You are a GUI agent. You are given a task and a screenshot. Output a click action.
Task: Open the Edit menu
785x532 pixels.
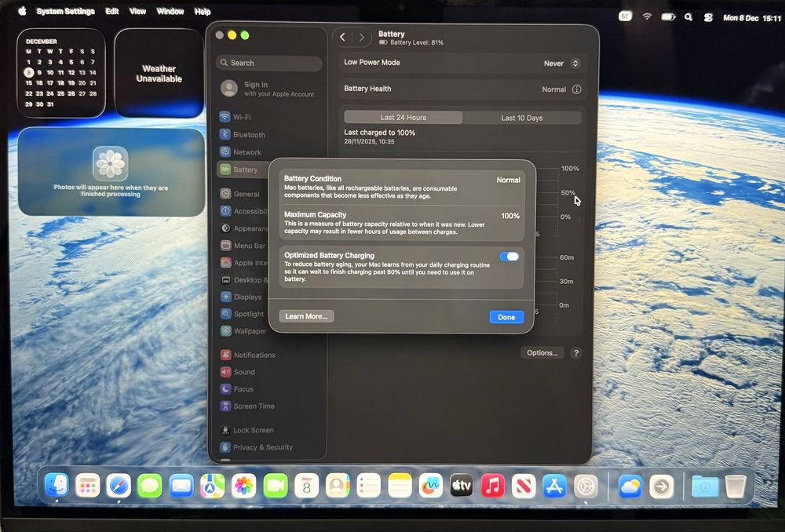tap(111, 11)
